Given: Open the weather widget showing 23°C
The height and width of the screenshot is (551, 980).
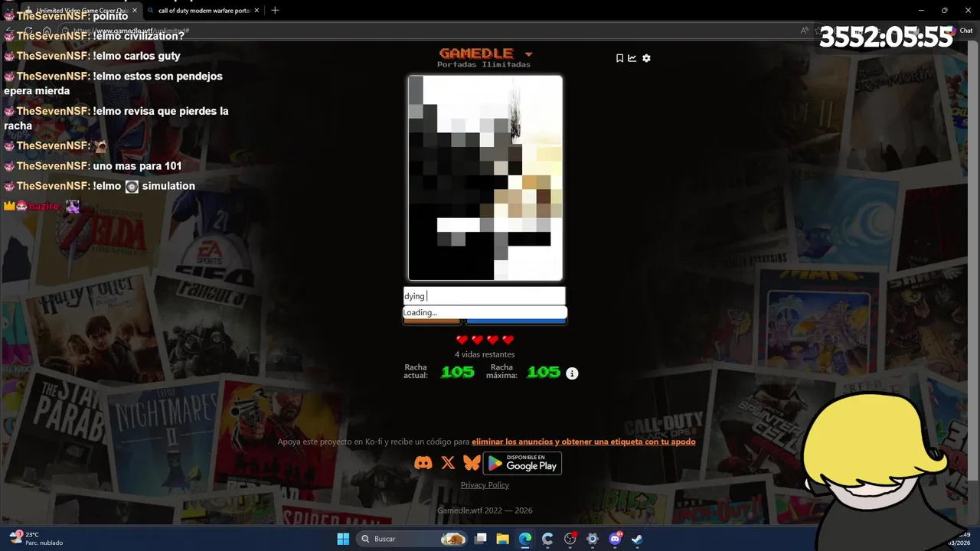Looking at the screenshot, I should (x=35, y=538).
